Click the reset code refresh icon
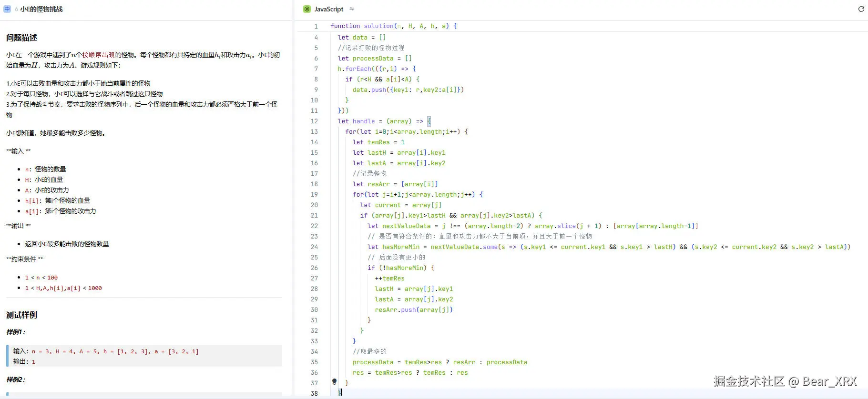 (861, 9)
